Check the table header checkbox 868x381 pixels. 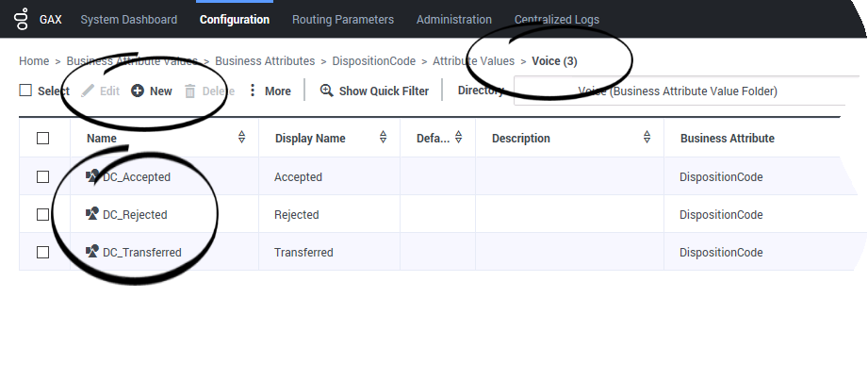(42, 139)
